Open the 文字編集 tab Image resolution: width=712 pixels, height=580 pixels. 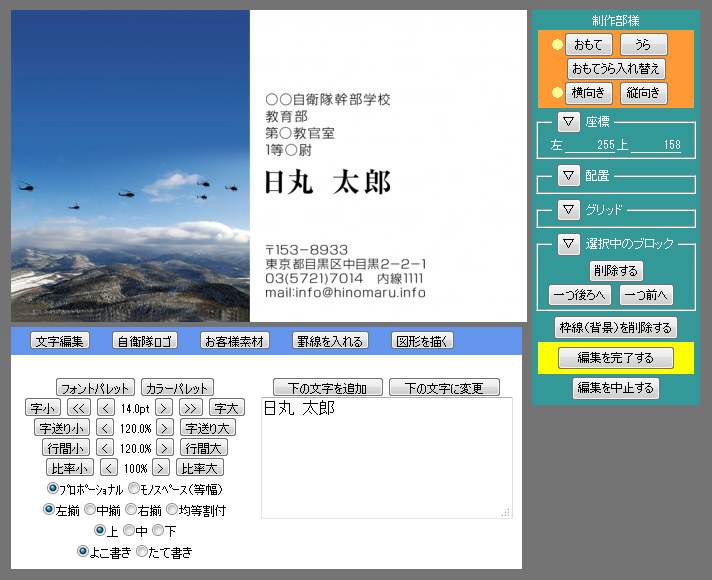click(59, 341)
